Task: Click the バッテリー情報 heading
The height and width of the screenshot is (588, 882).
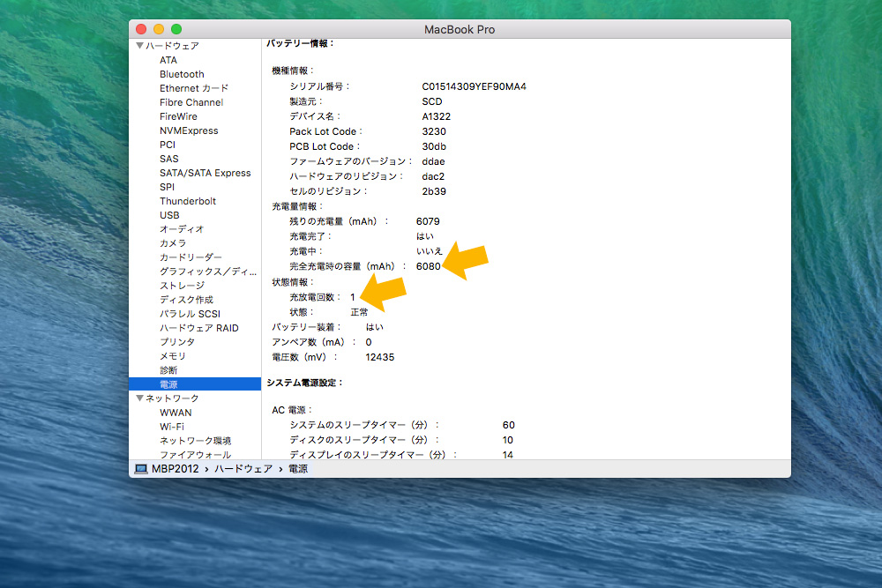Action: (301, 43)
